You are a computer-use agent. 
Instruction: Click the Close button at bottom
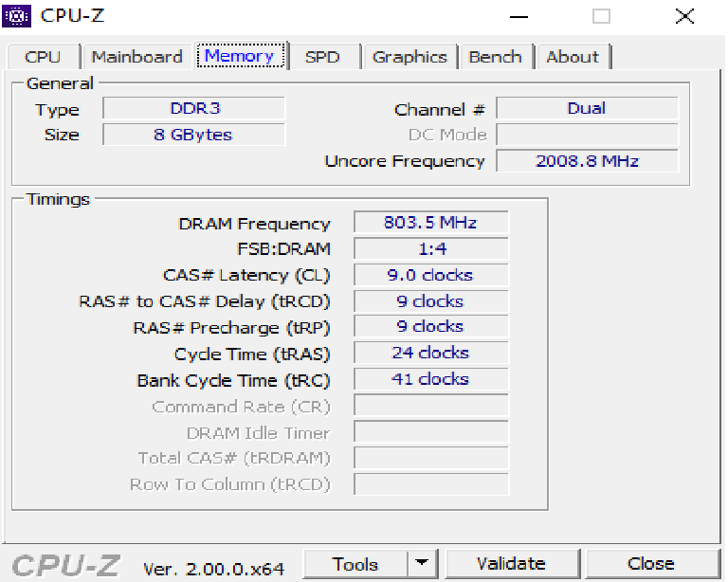click(x=651, y=564)
